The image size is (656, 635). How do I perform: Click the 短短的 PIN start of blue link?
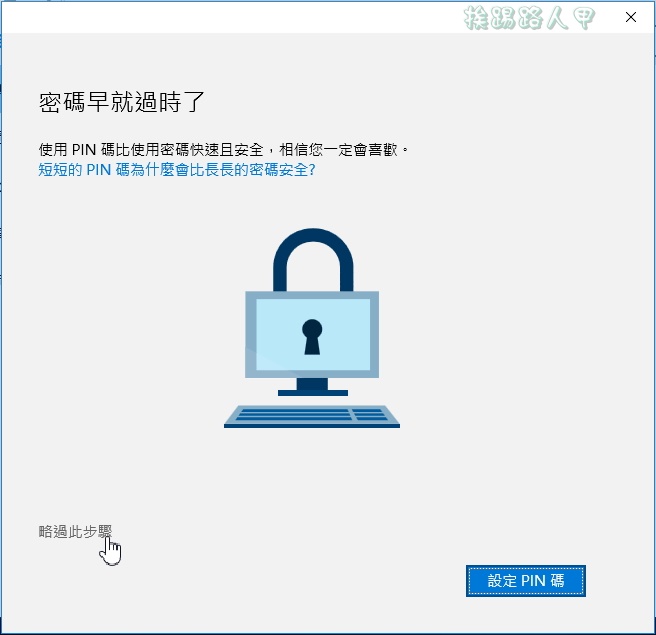tap(74, 170)
